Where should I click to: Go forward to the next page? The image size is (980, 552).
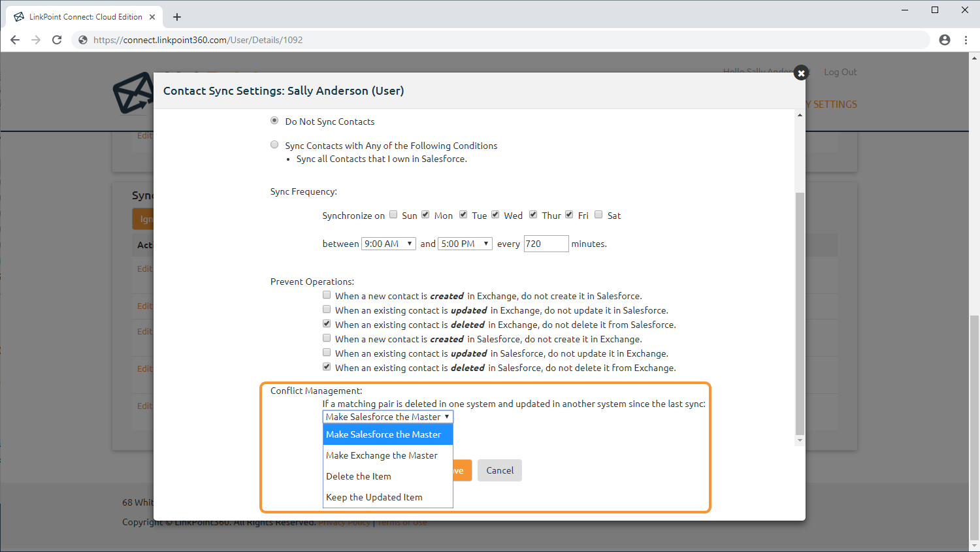[36, 40]
